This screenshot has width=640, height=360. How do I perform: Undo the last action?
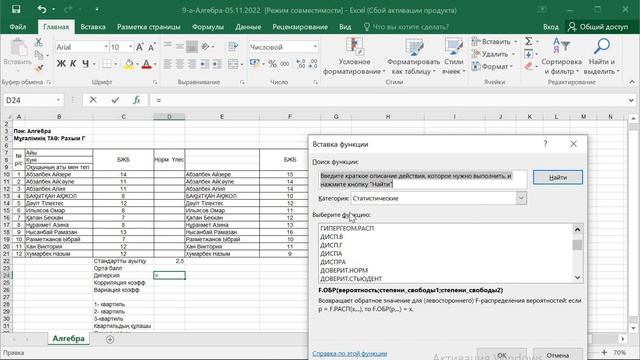(42, 9)
